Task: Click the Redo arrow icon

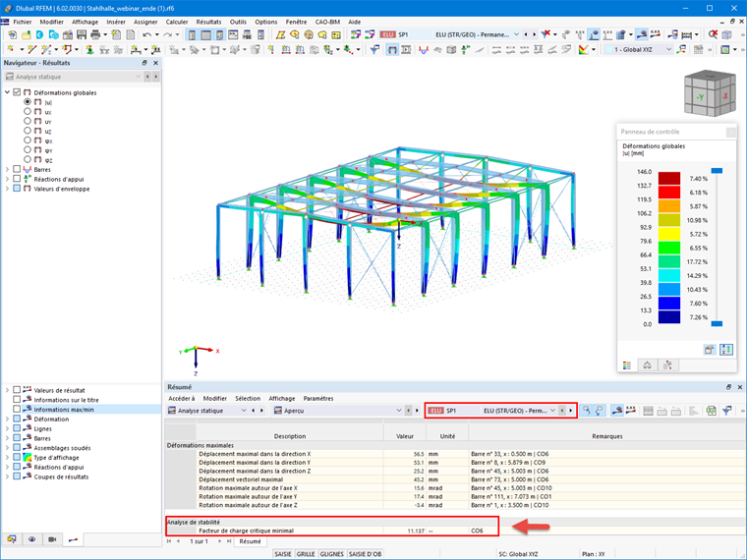Action: (168, 34)
